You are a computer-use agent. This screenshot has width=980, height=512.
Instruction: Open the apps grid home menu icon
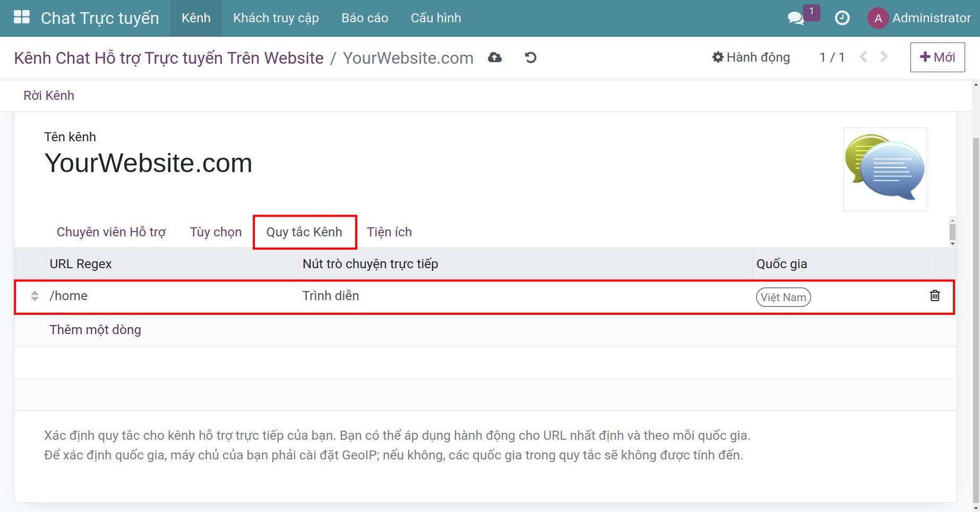[22, 18]
